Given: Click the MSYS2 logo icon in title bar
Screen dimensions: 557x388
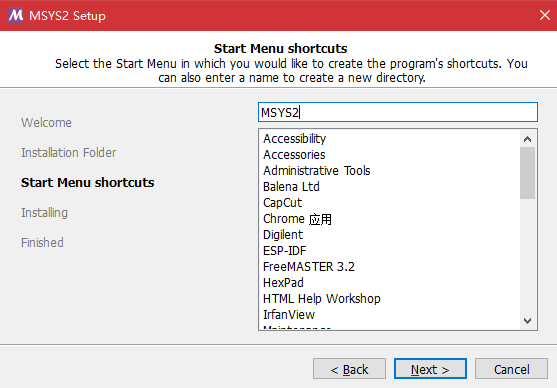Looking at the screenshot, I should click(x=16, y=16).
